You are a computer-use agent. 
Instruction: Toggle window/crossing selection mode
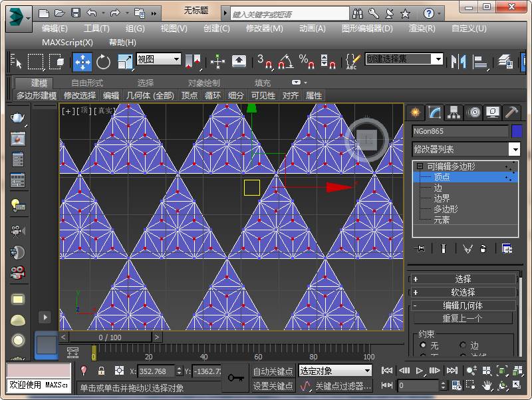tap(57, 62)
